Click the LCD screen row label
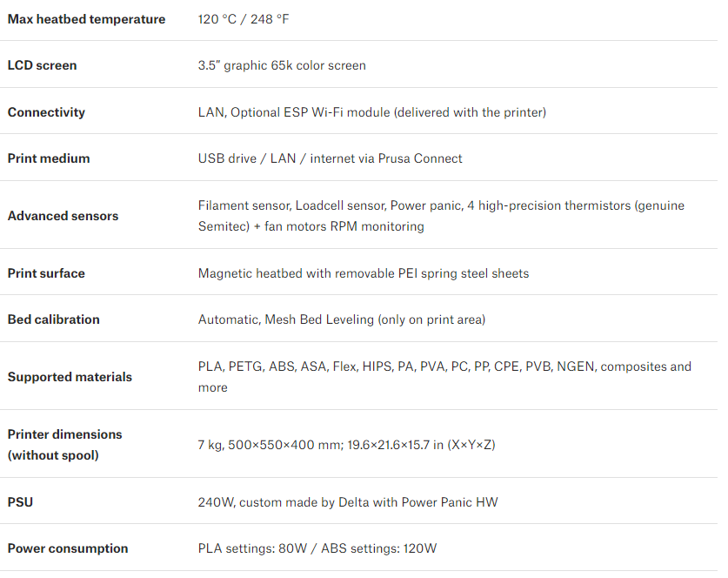This screenshot has width=728, height=578. coord(43,65)
